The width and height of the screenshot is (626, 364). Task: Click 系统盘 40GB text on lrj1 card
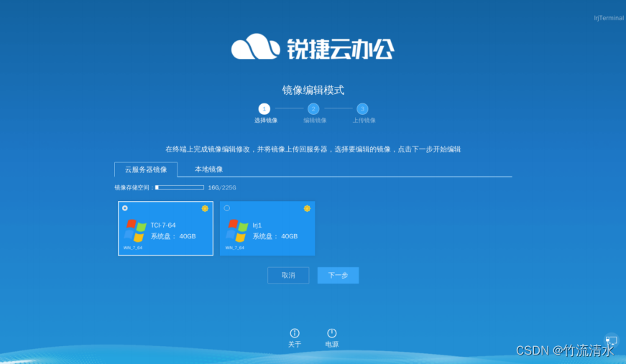coord(275,236)
